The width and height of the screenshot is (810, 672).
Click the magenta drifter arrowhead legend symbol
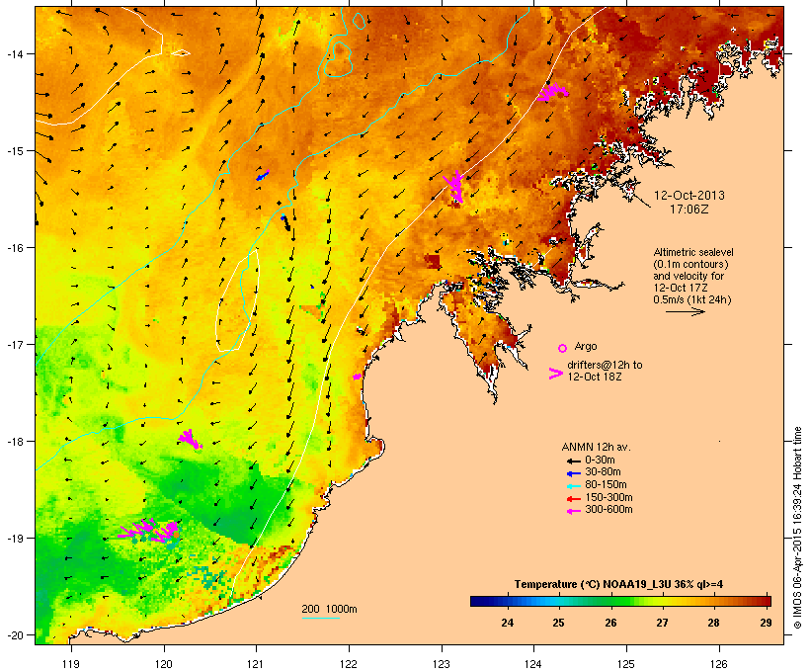tap(555, 374)
